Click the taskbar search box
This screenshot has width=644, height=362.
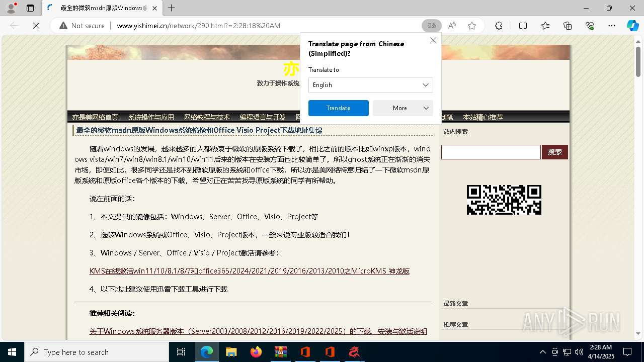tap(97, 352)
